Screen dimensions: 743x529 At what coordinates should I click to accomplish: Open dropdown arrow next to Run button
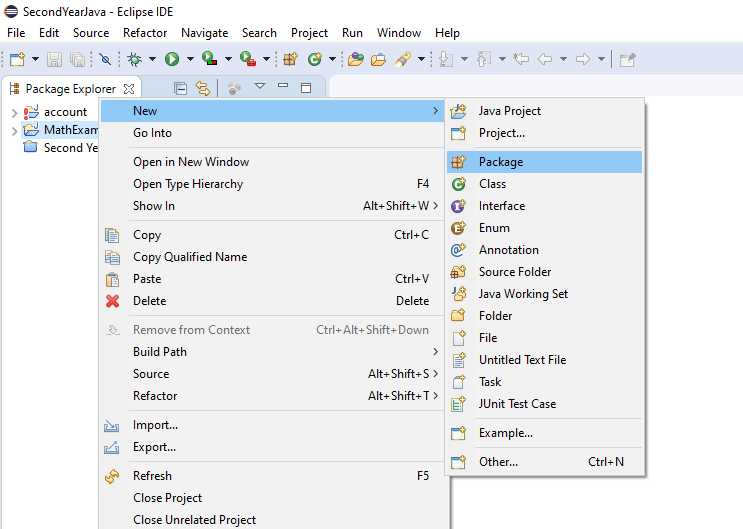point(188,59)
